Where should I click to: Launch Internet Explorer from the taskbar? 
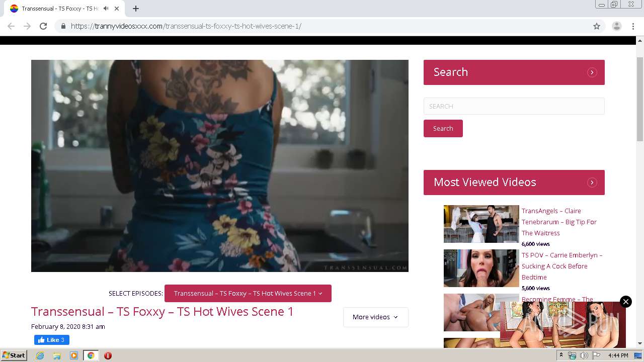(x=40, y=355)
